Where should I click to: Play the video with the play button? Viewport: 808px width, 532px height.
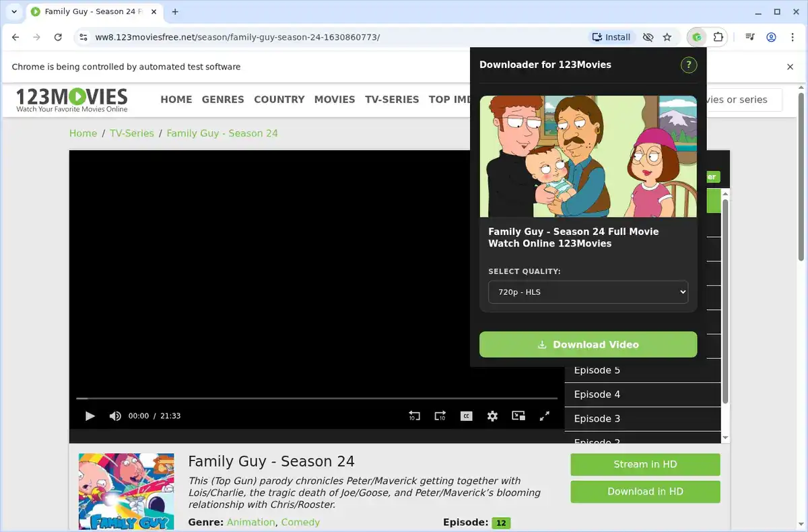click(x=90, y=416)
